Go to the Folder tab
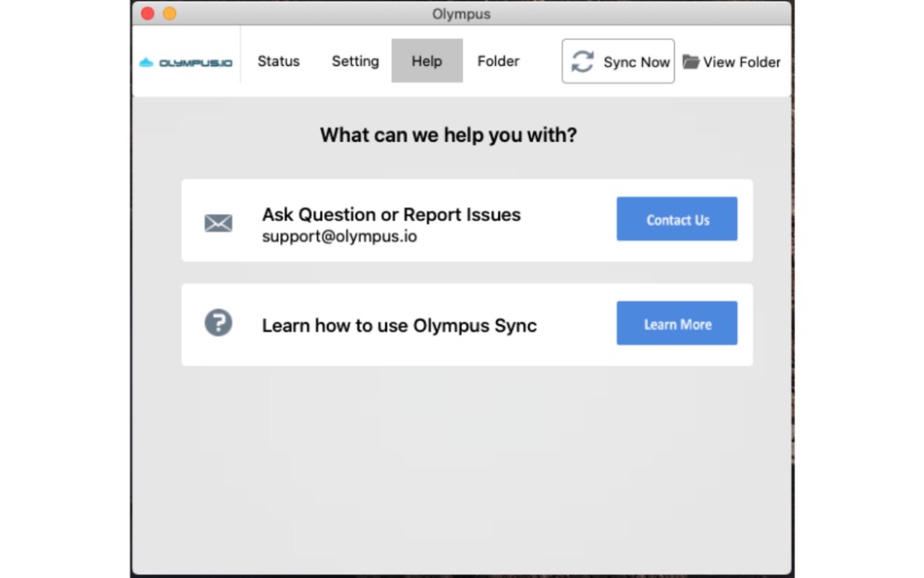 [x=499, y=60]
